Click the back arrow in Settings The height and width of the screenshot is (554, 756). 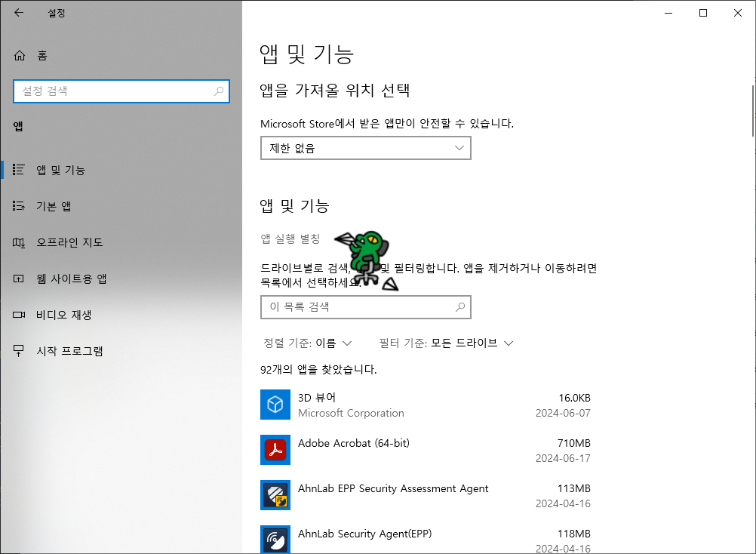coord(19,13)
